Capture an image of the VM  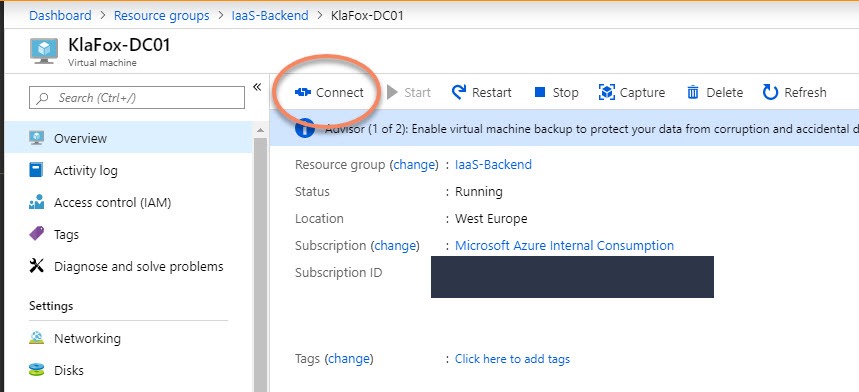632,93
